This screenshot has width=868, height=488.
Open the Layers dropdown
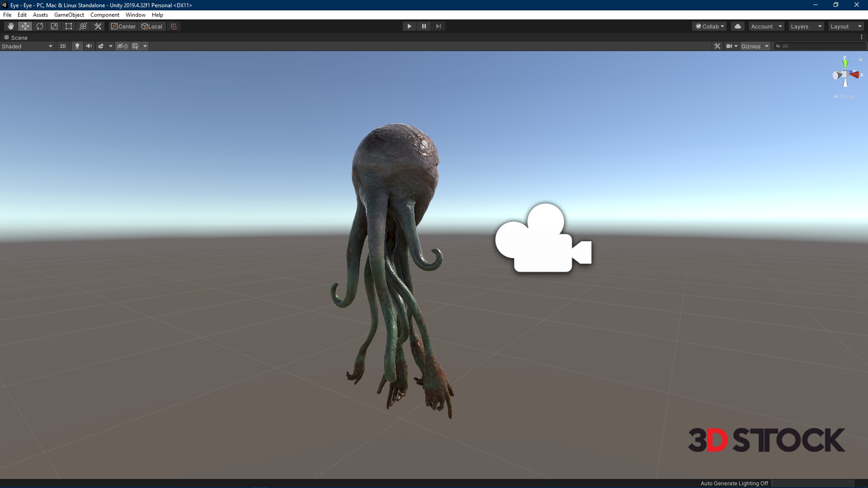pyautogui.click(x=806, y=26)
